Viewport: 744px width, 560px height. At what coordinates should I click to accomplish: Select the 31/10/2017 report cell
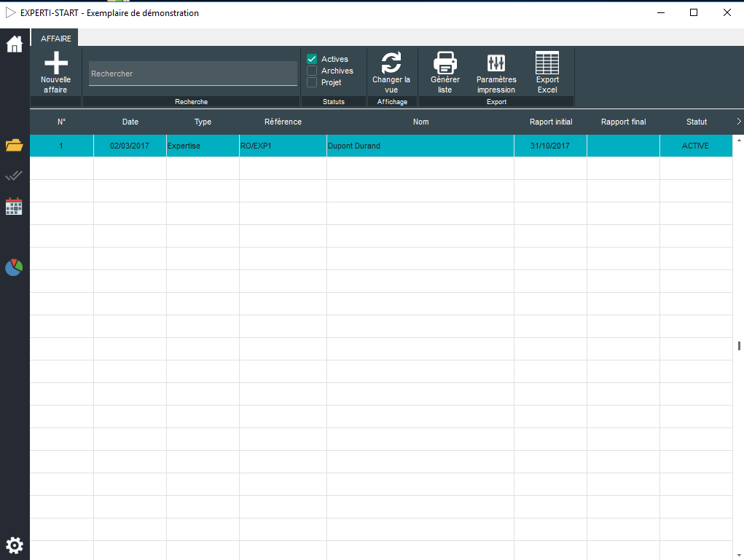point(550,146)
